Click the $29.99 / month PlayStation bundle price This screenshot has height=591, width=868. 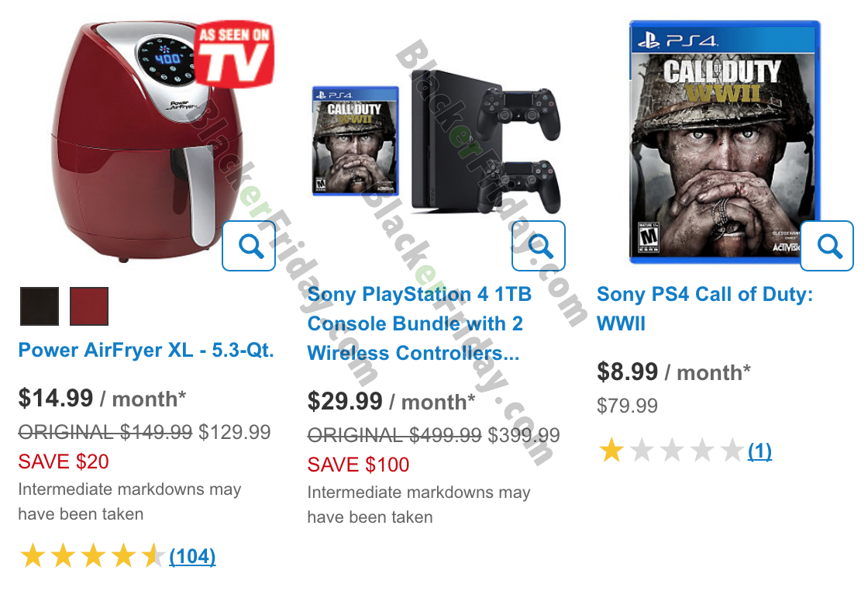[391, 402]
